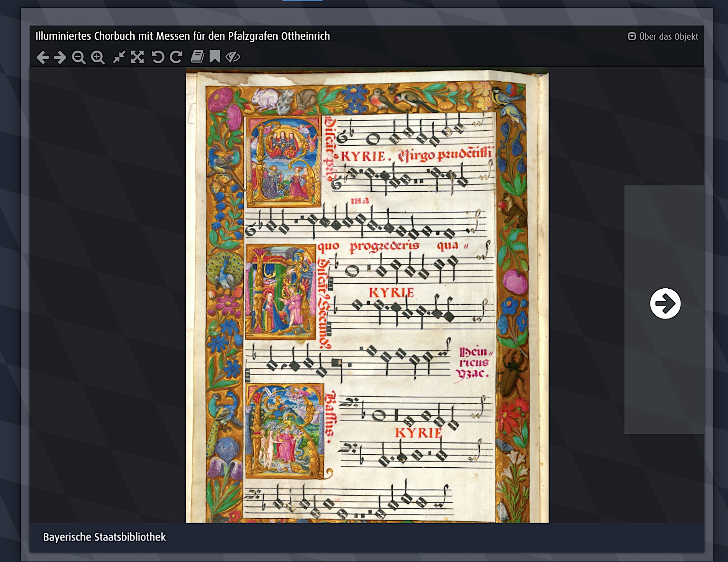Open the book view icon

197,57
